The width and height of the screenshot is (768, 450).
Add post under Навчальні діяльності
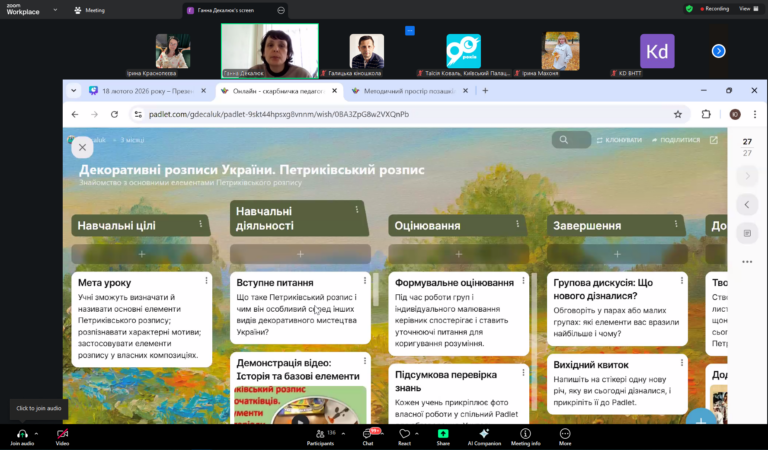coord(300,254)
